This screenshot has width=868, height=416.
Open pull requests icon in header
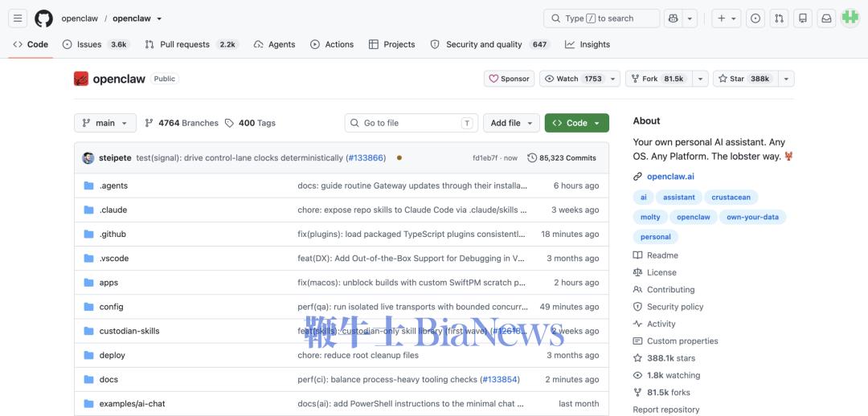(779, 18)
